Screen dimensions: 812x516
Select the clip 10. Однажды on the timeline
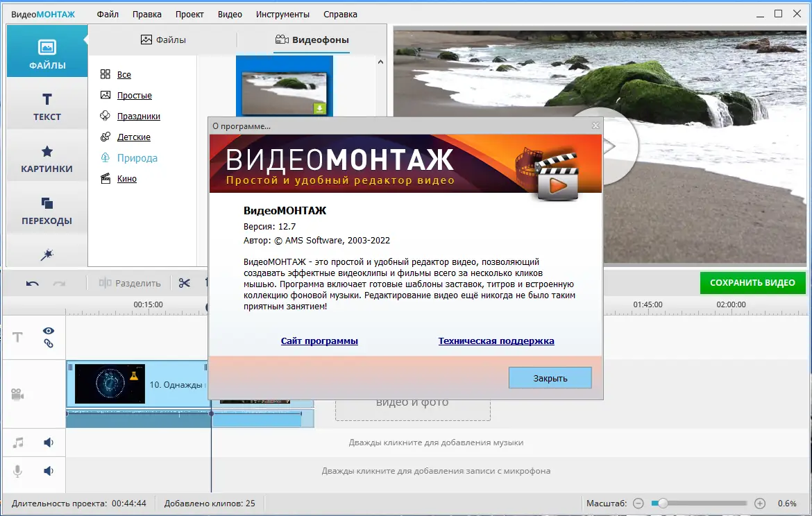[x=137, y=384]
